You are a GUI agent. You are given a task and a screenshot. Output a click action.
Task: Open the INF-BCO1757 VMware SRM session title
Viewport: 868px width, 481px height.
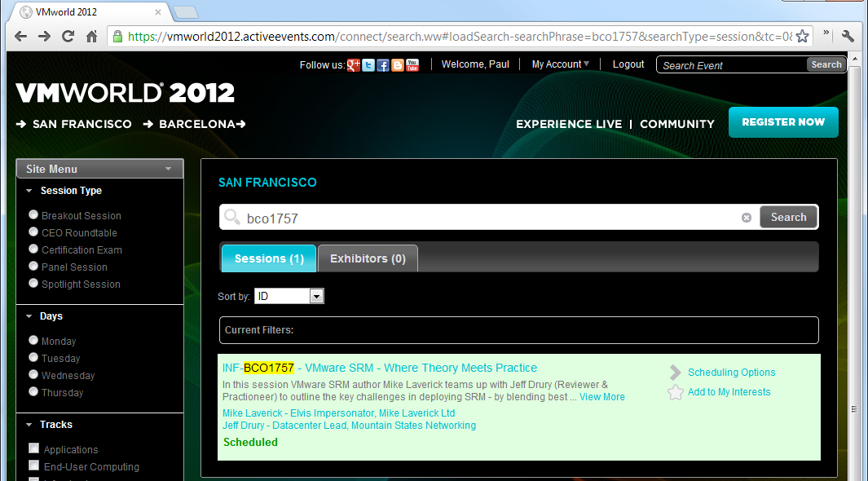(x=380, y=368)
